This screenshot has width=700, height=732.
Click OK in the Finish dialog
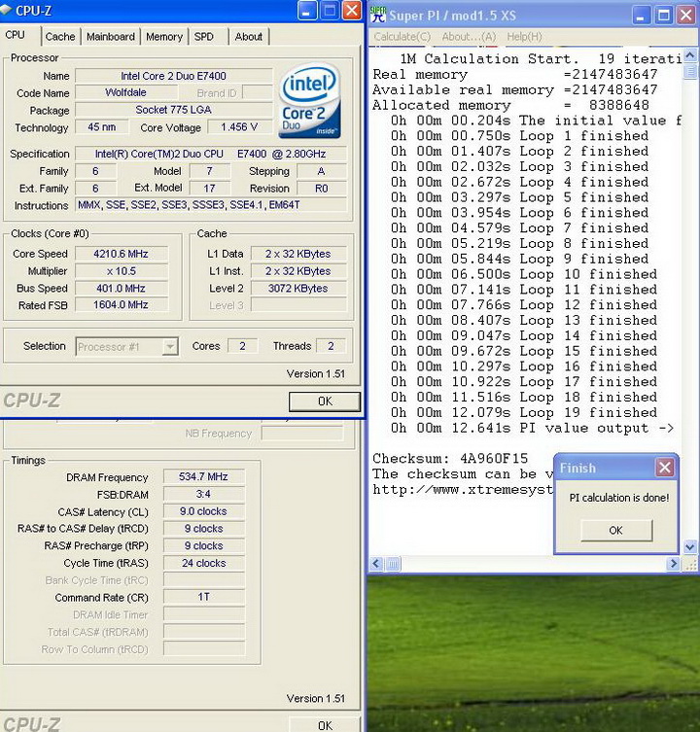pyautogui.click(x=616, y=531)
